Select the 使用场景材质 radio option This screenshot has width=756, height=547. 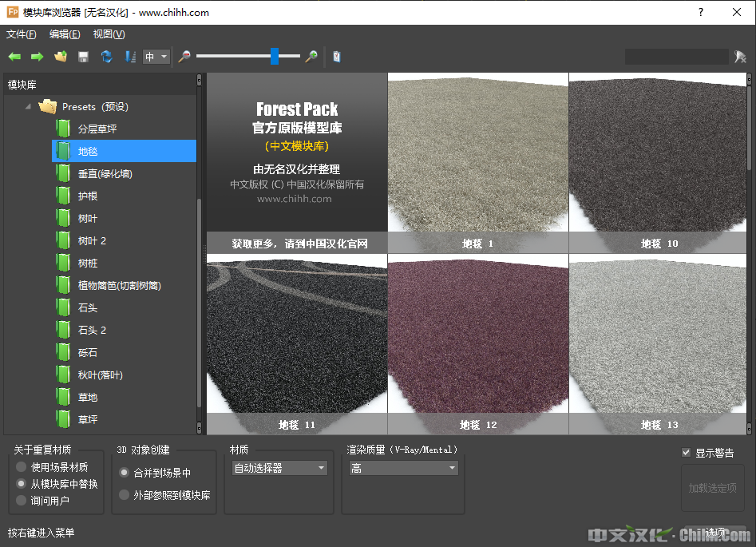22,467
